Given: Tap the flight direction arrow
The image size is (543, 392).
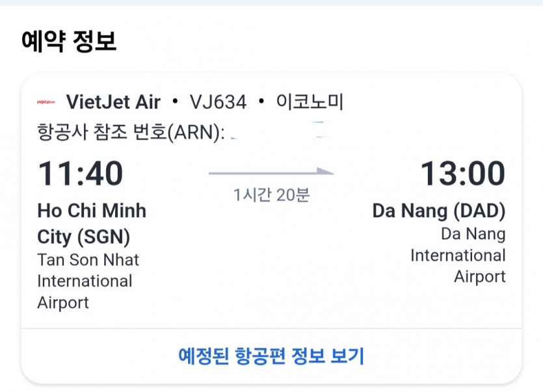Looking at the screenshot, I should [271, 172].
